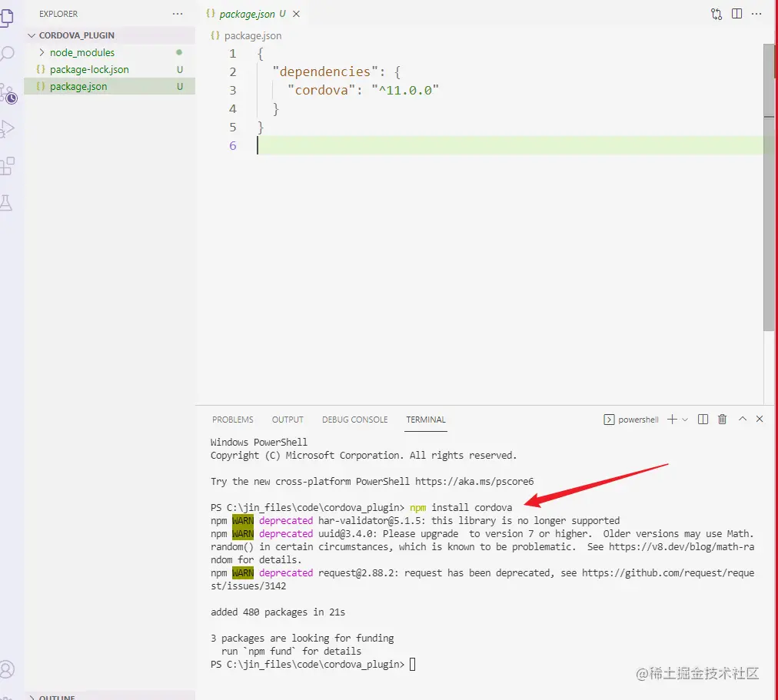Expand the node_modules folder
Screen dimensions: 778x700
coord(109,52)
